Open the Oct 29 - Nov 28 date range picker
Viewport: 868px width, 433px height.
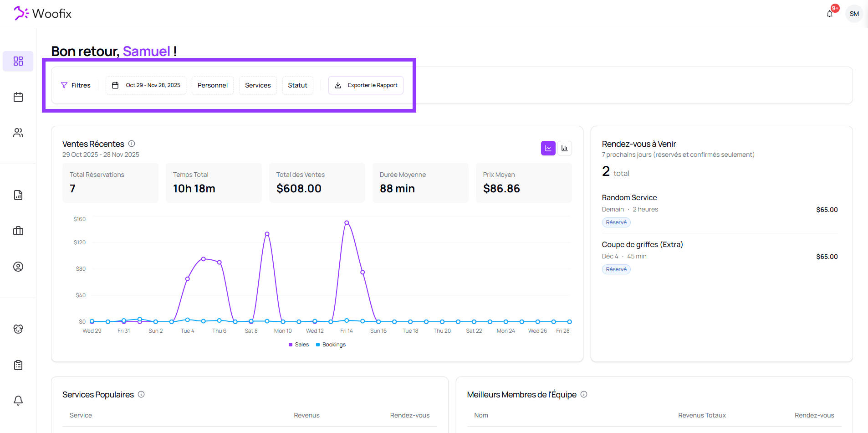146,85
